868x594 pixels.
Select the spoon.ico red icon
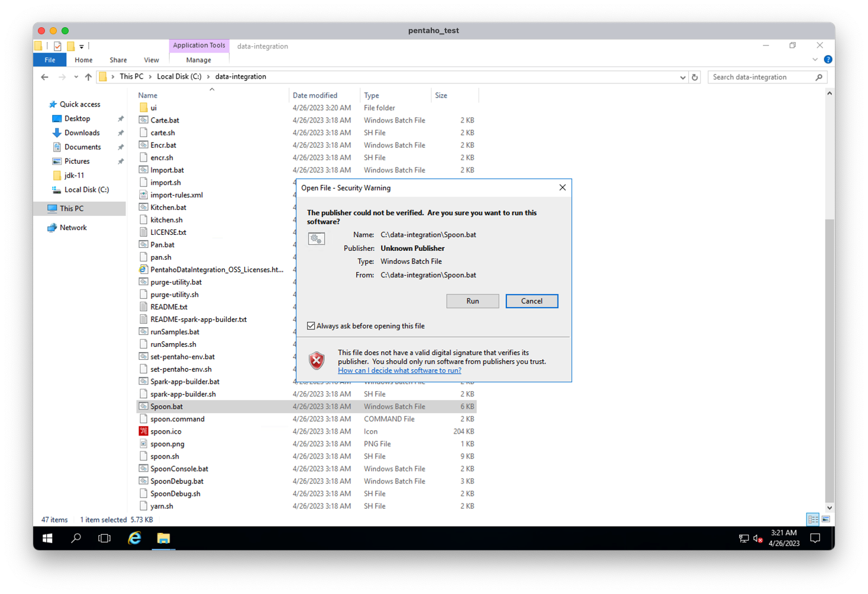pos(143,431)
